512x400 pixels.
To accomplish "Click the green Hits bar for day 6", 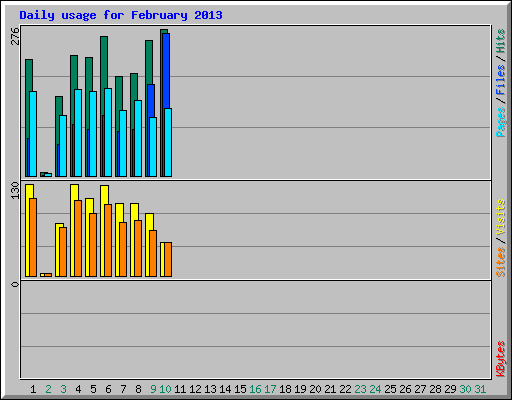I will (x=104, y=63).
